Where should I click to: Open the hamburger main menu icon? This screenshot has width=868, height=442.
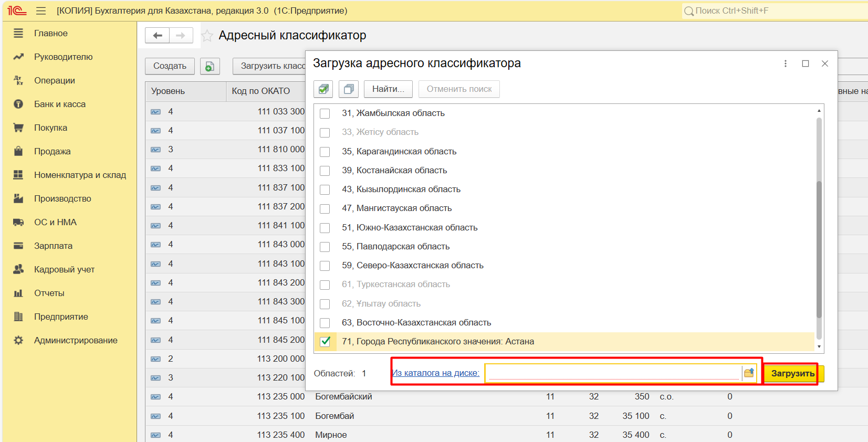[41, 11]
